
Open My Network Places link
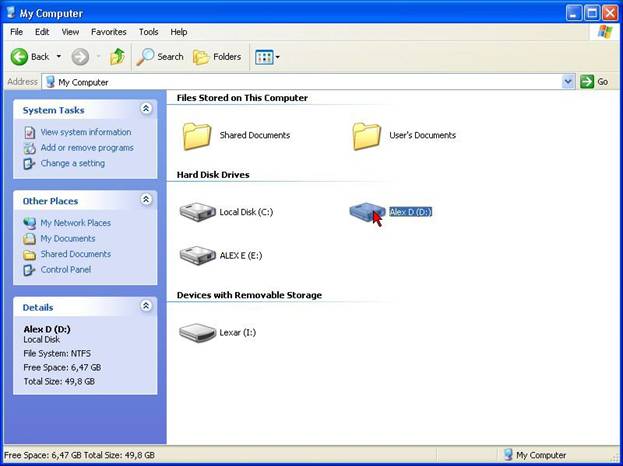(75, 223)
